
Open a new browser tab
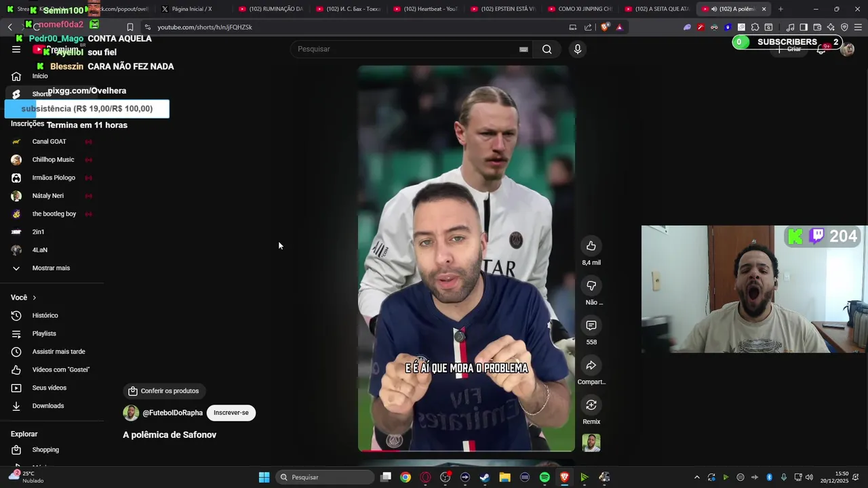781,9
